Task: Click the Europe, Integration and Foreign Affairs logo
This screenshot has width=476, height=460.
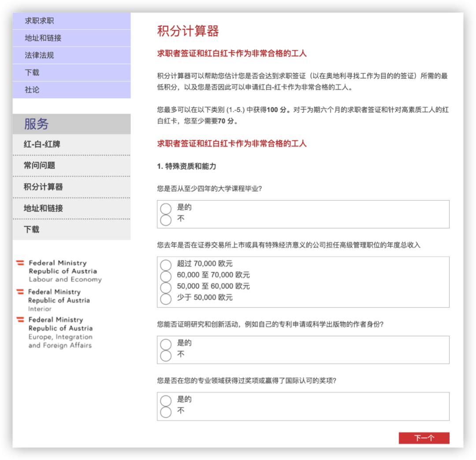Action: pos(55,333)
